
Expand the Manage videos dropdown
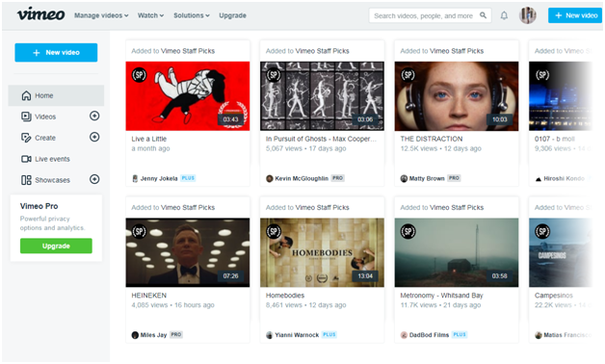pos(101,15)
